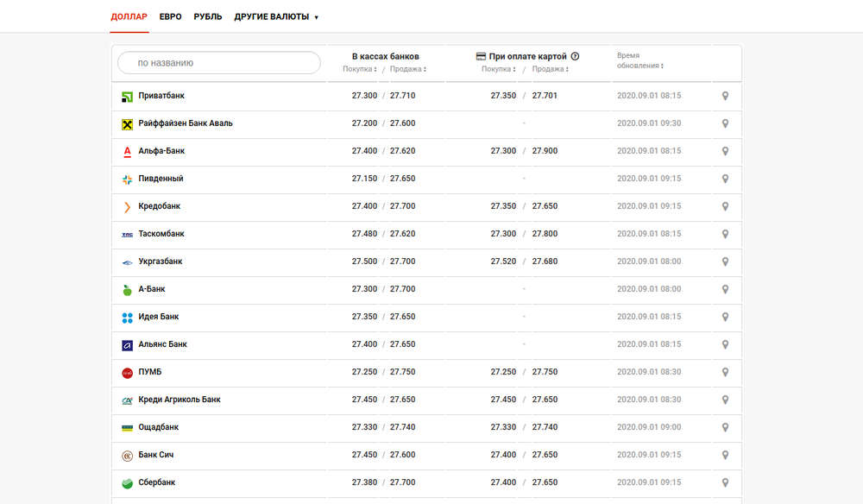Click the Укргазбанк logo icon

[127, 262]
